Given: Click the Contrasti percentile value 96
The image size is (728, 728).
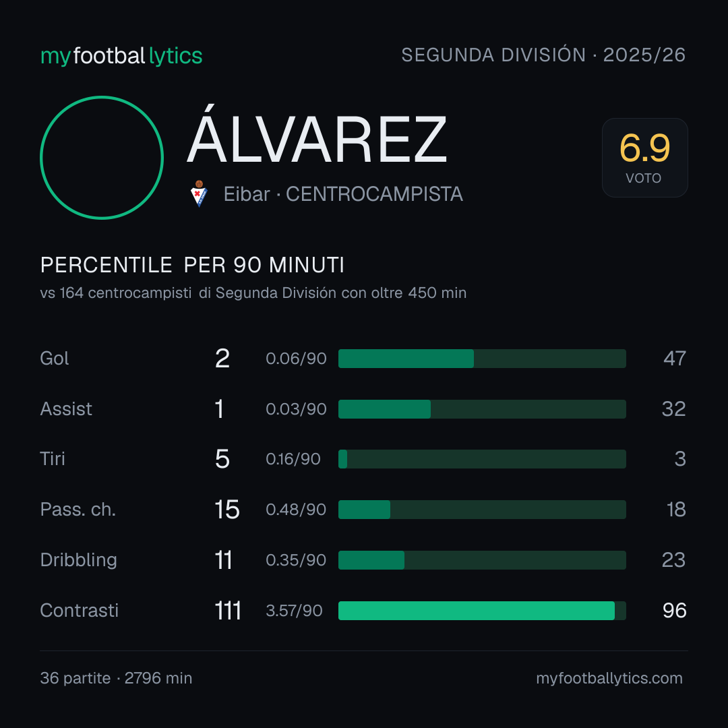Looking at the screenshot, I should tap(675, 611).
